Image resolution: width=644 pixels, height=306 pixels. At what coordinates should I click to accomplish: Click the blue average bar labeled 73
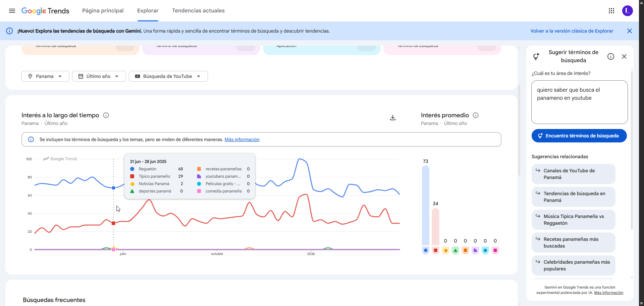(x=426, y=205)
